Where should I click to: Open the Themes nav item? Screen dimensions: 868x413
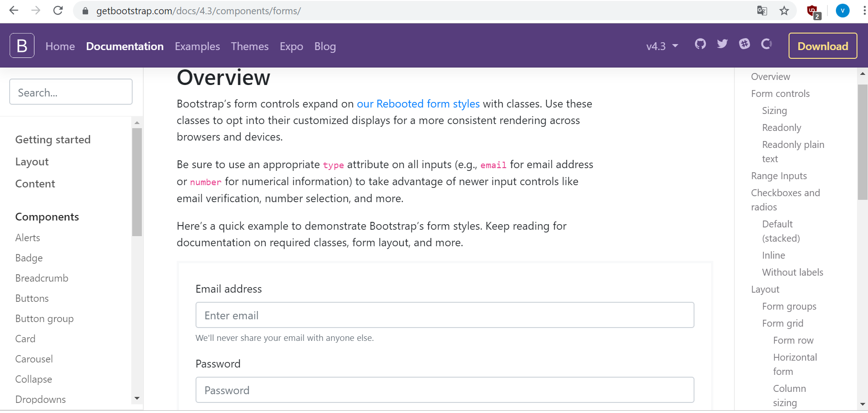point(250,46)
